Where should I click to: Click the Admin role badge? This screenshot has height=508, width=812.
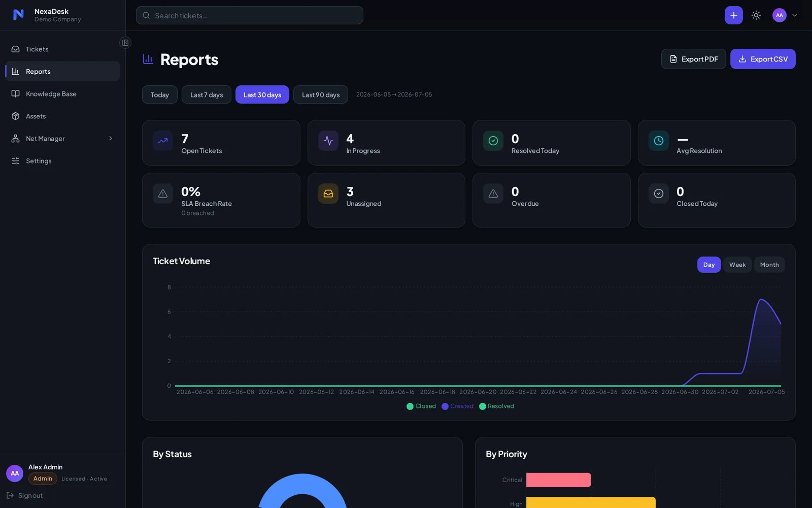pyautogui.click(x=43, y=479)
